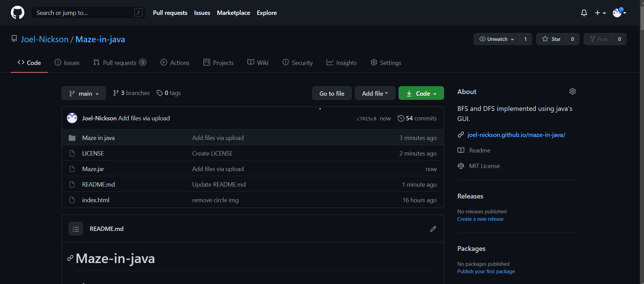The width and height of the screenshot is (644, 284).
Task: View the 3 branches
Action: point(131,93)
